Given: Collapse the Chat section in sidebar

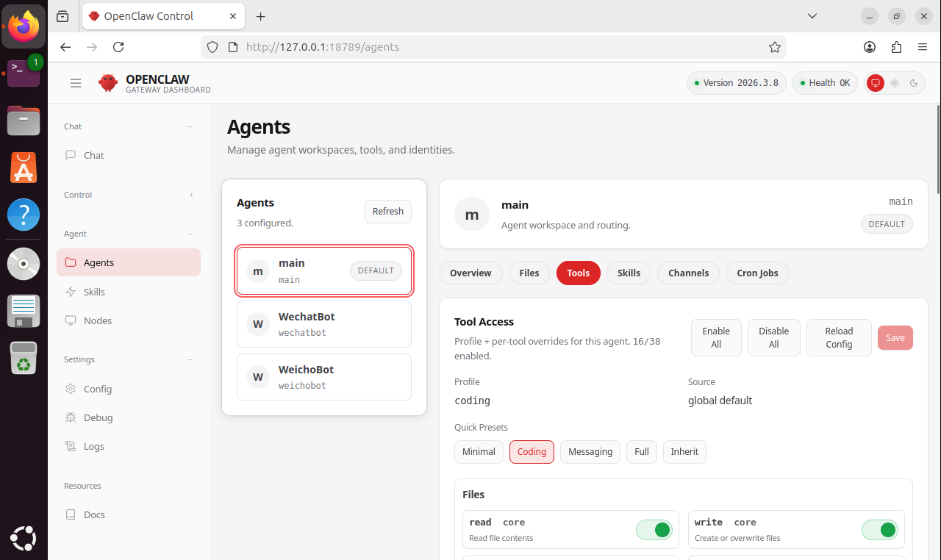Looking at the screenshot, I should (x=190, y=126).
